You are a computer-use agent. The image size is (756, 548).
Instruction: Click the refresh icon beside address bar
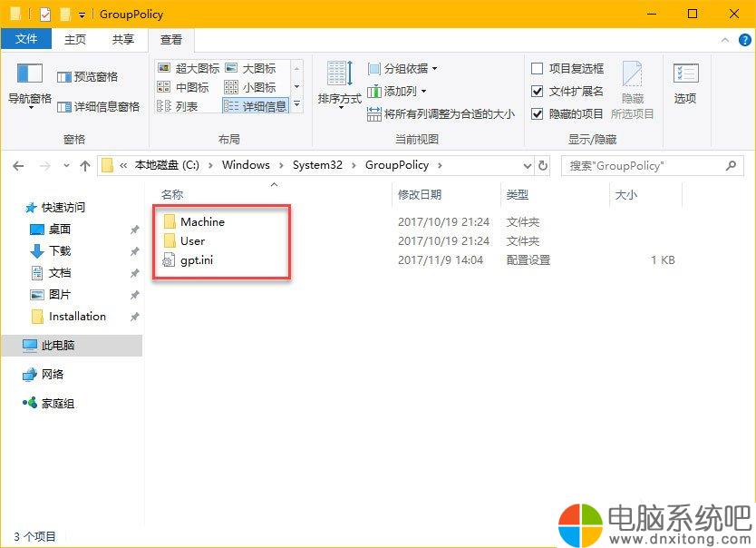click(x=543, y=166)
